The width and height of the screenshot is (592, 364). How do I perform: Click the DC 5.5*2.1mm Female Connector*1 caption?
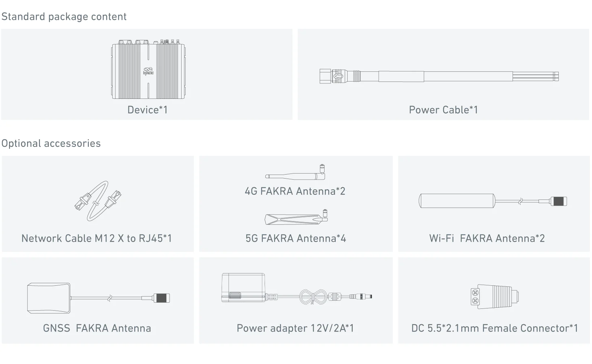click(x=495, y=328)
